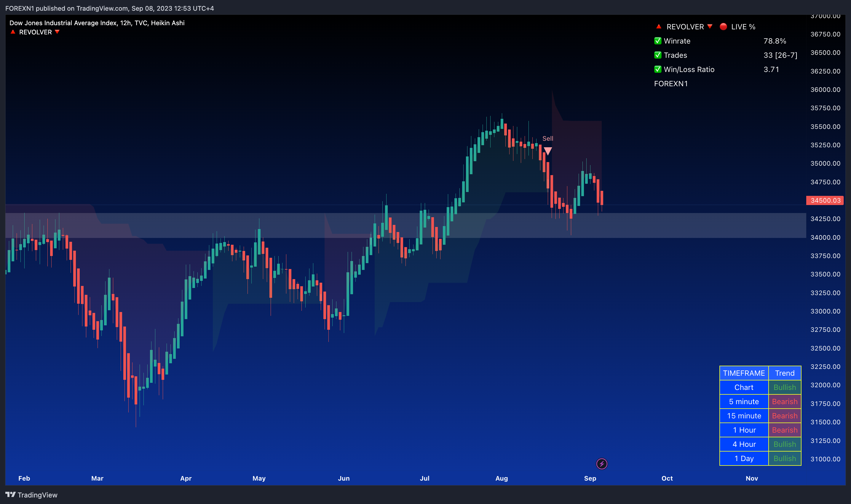This screenshot has height=504, width=851.
Task: Click the FOREXN1 label in stats panel
Action: 670,84
